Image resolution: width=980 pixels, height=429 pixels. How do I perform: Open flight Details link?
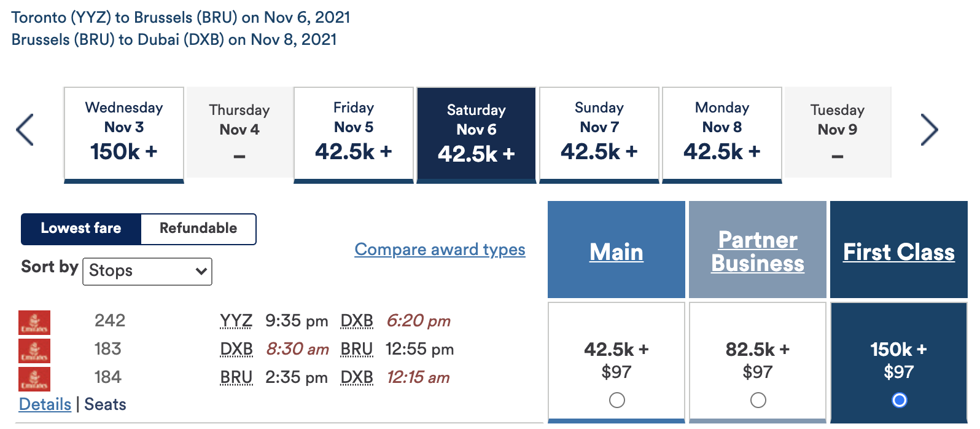(45, 404)
